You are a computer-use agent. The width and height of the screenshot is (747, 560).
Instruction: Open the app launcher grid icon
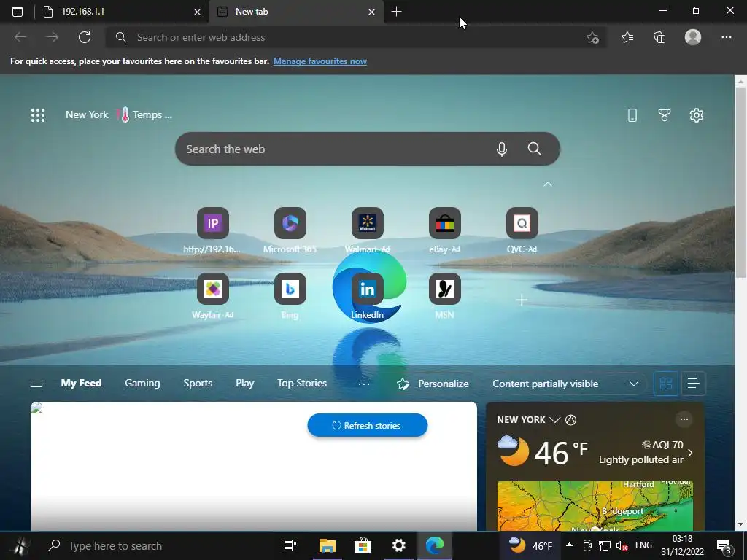38,114
